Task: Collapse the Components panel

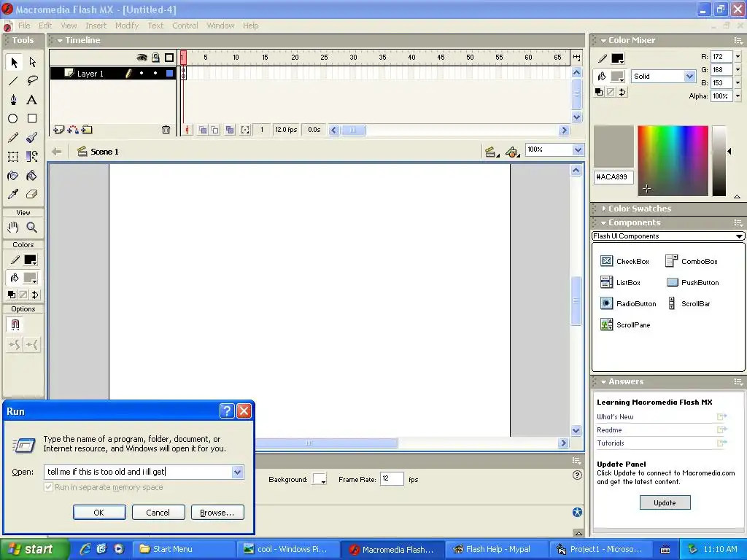Action: coord(603,223)
